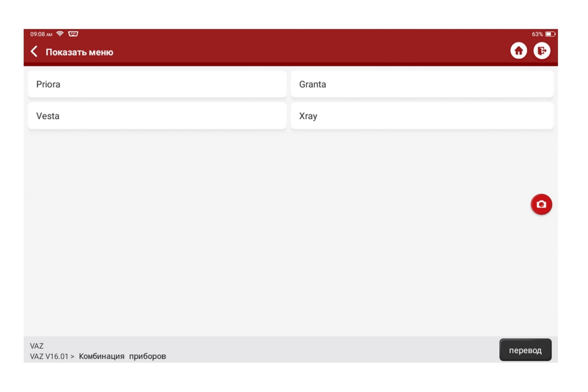The image size is (588, 392).
Task: Take a screenshot with the red camera button
Action: [x=541, y=204]
